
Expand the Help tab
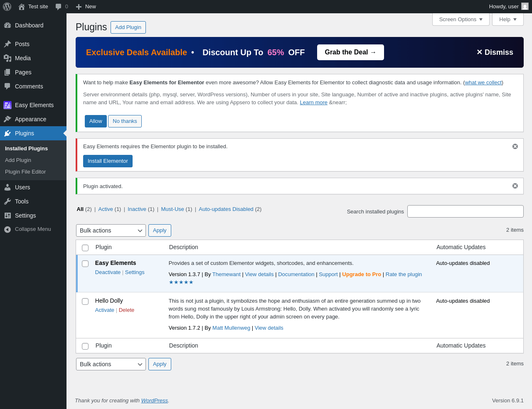coord(508,20)
